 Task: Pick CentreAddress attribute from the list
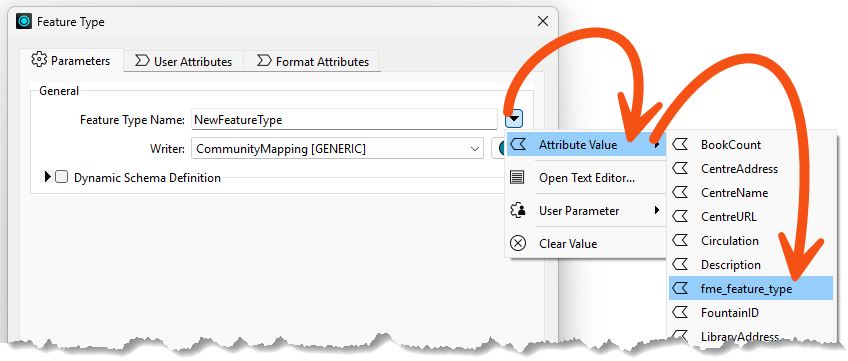[751, 169]
